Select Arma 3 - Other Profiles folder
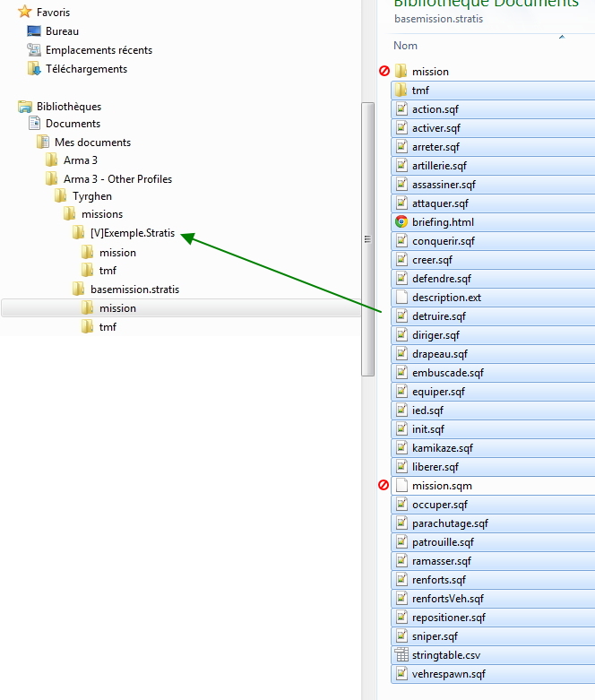This screenshot has width=595, height=700. point(116,179)
